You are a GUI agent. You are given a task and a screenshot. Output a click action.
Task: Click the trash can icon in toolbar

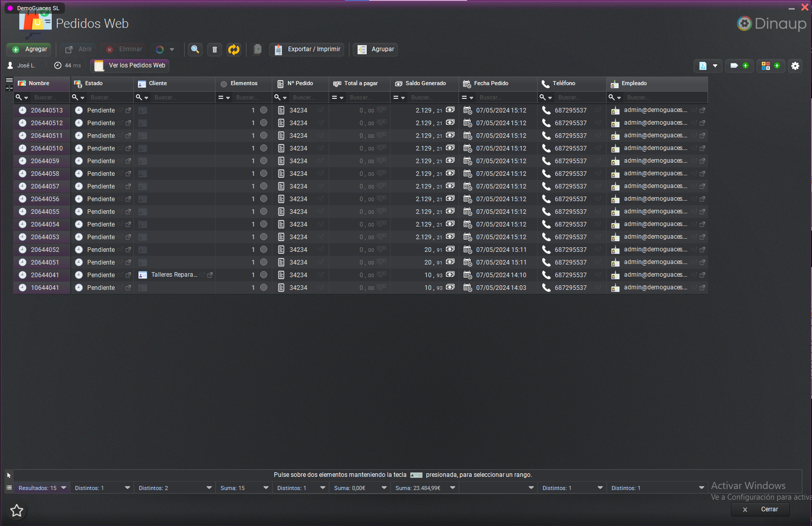[x=214, y=49]
